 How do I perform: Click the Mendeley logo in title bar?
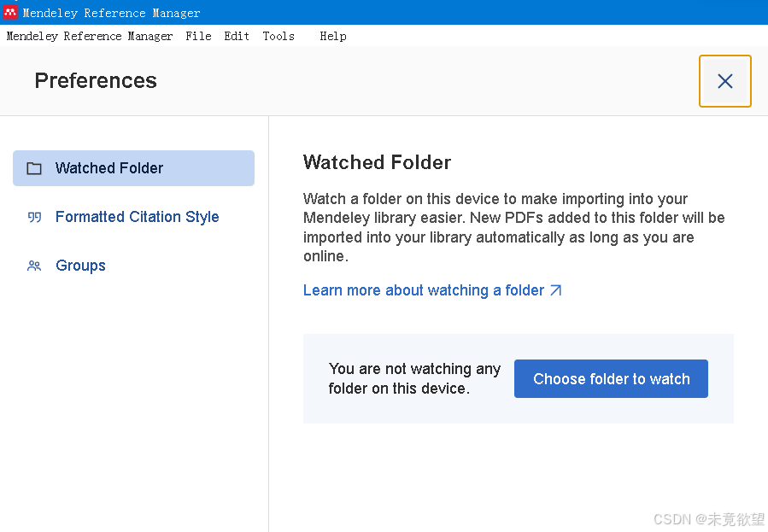10,12
